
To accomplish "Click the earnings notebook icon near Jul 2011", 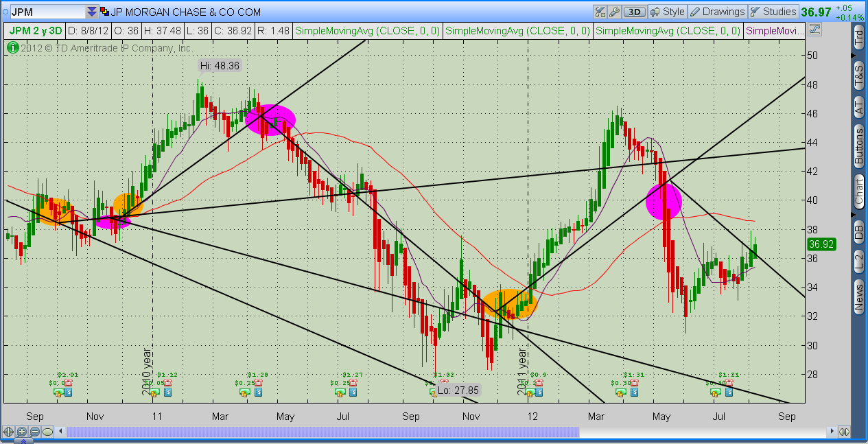I will point(353,393).
